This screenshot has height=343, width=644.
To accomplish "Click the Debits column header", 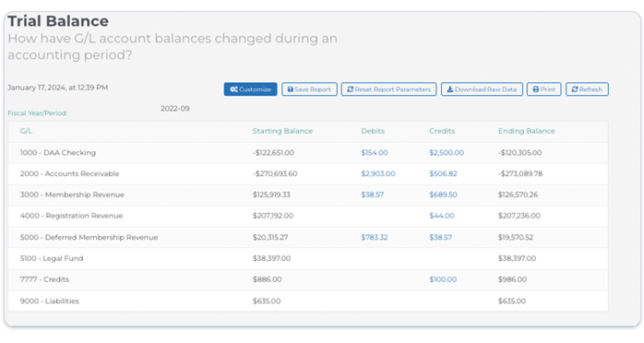I will point(373,131).
